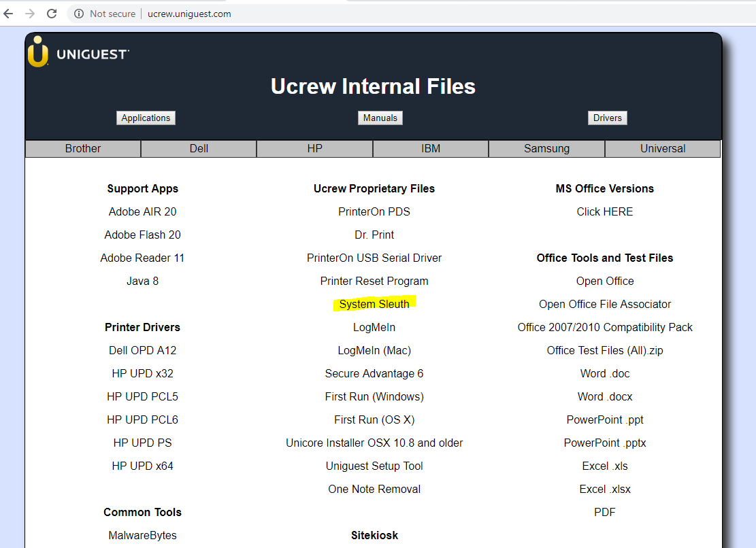
Task: Open the HP UPD x64 link
Action: click(x=143, y=466)
